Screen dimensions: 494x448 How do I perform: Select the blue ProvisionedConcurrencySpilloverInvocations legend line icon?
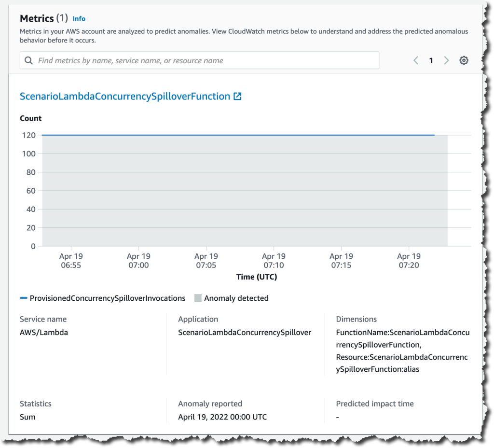(x=23, y=298)
